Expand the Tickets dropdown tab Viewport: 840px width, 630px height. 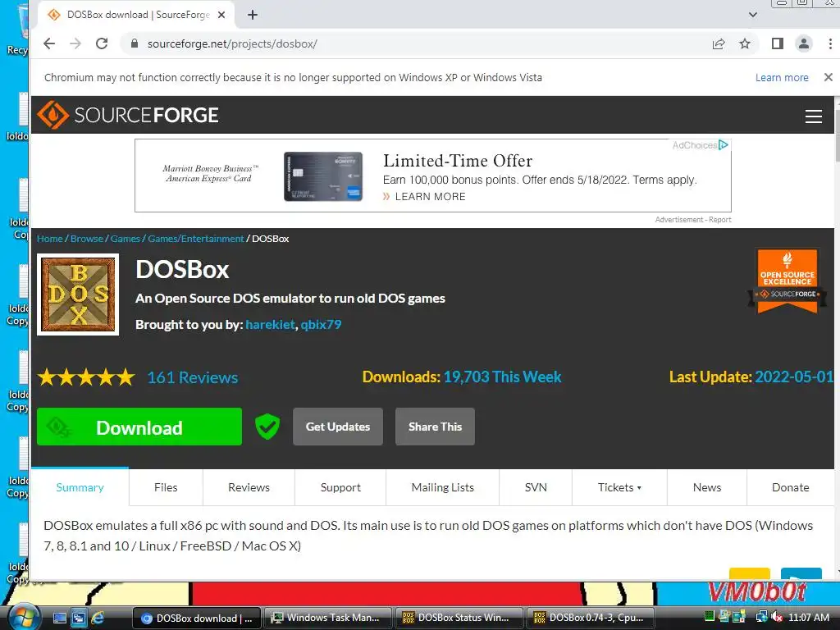pyautogui.click(x=619, y=487)
